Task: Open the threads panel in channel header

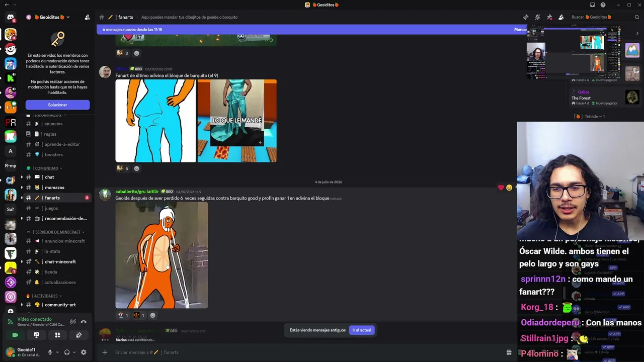Action: click(526, 17)
